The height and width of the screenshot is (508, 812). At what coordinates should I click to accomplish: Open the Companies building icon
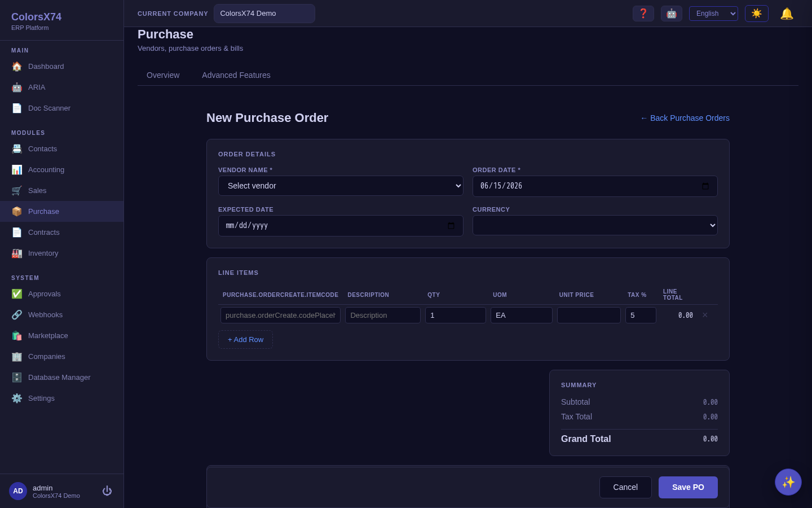click(x=17, y=357)
